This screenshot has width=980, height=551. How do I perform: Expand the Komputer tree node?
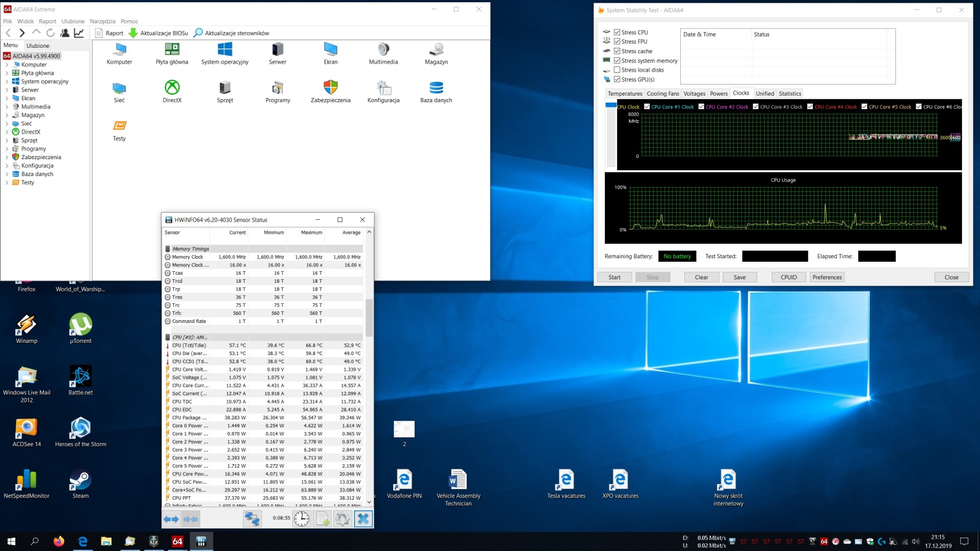coord(7,65)
